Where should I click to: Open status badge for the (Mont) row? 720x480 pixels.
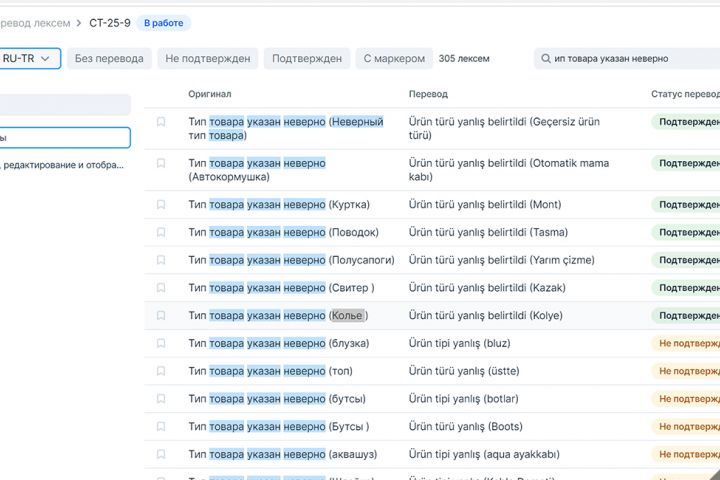coord(686,204)
